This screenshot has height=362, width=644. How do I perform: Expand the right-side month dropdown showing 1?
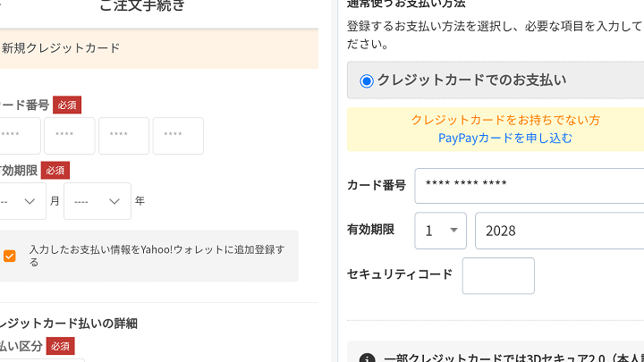[x=440, y=231]
